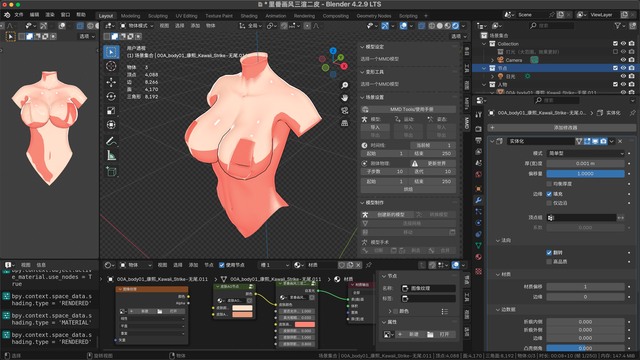Image resolution: width=640 pixels, height=360 pixels.
Task: Click the 偏移量 offset slider
Action: click(585, 173)
